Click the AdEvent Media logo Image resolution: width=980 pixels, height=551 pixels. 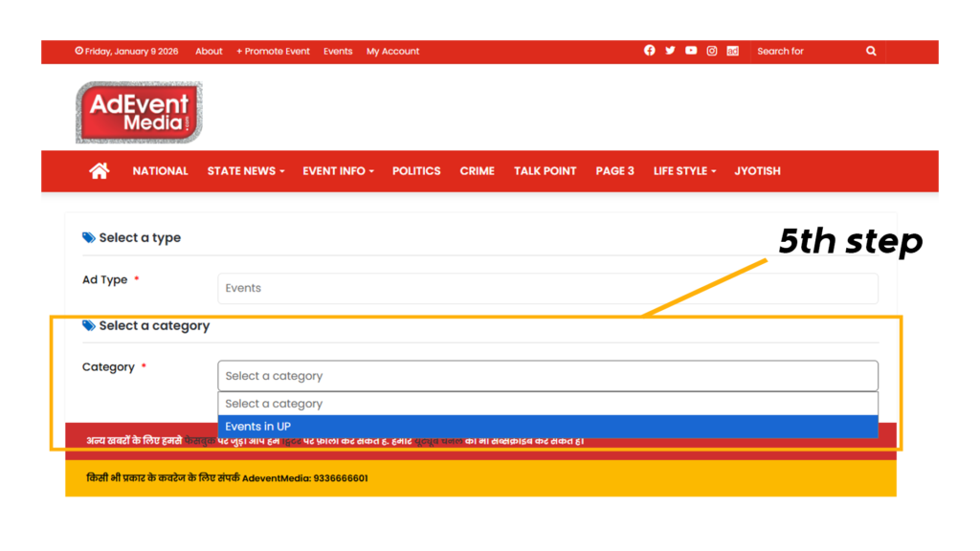coord(140,113)
